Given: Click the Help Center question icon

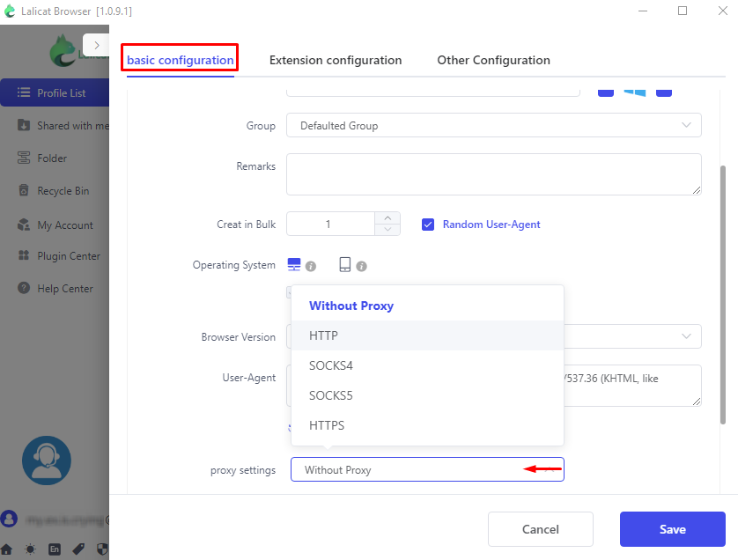Looking at the screenshot, I should [24, 288].
